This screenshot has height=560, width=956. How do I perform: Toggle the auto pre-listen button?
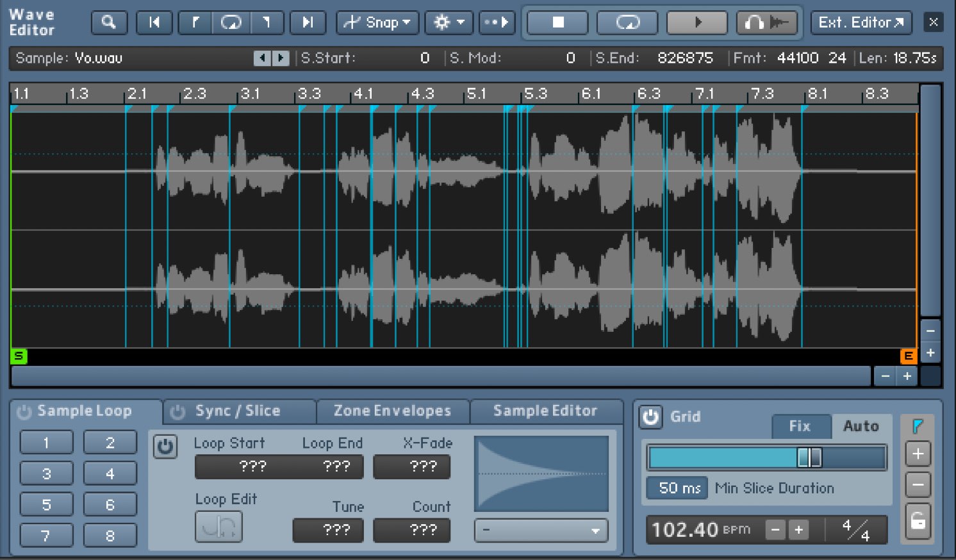pos(497,23)
